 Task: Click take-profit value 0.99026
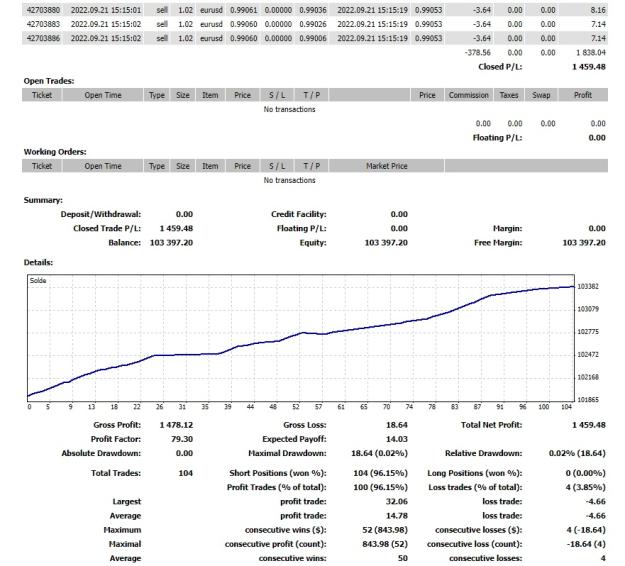point(313,24)
